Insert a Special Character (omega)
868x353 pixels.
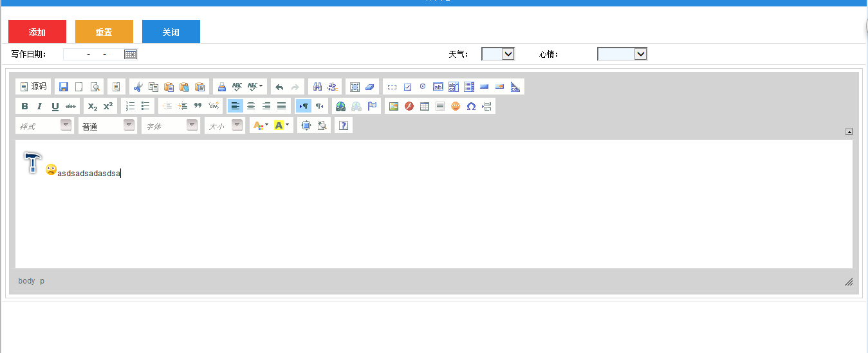click(x=471, y=106)
